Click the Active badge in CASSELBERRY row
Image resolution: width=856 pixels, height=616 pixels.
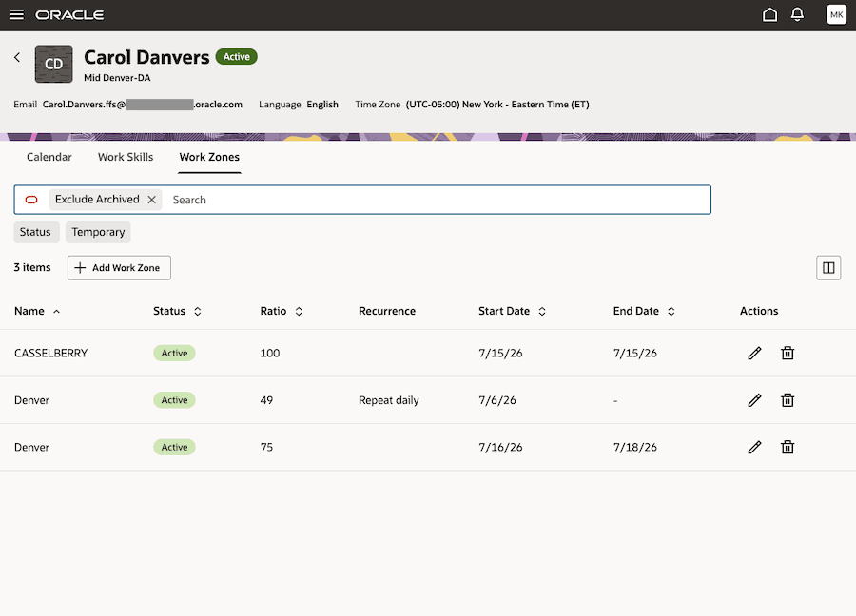point(174,354)
